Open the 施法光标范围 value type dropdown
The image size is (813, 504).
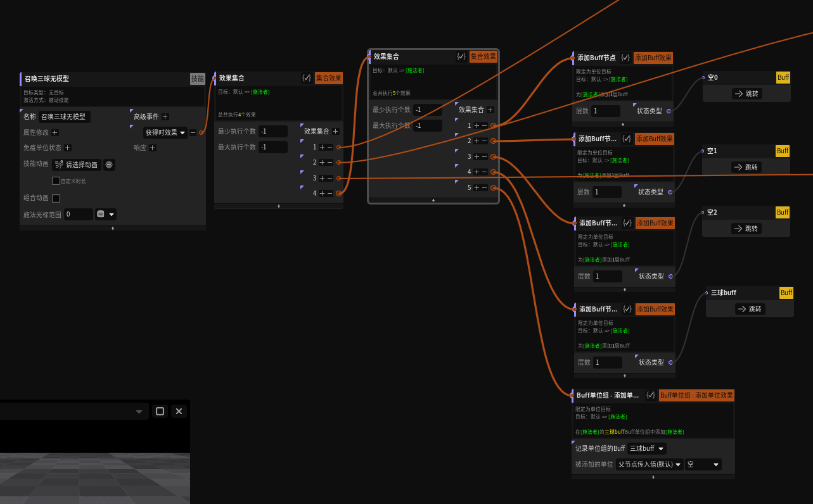(x=105, y=214)
